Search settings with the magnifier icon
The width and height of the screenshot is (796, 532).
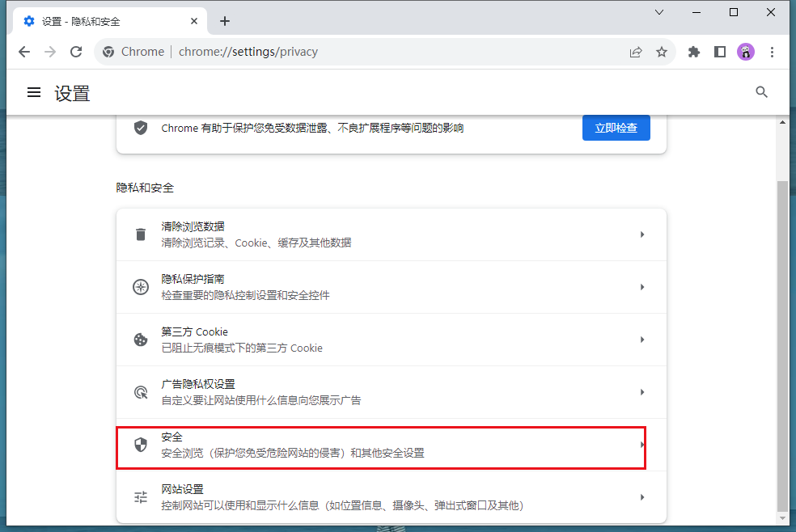pyautogui.click(x=761, y=92)
